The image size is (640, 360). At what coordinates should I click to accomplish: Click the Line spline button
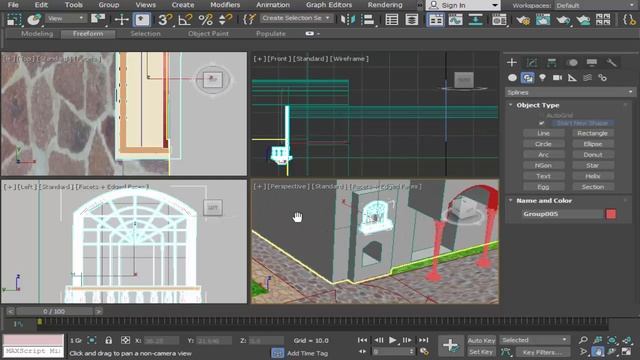(x=543, y=133)
